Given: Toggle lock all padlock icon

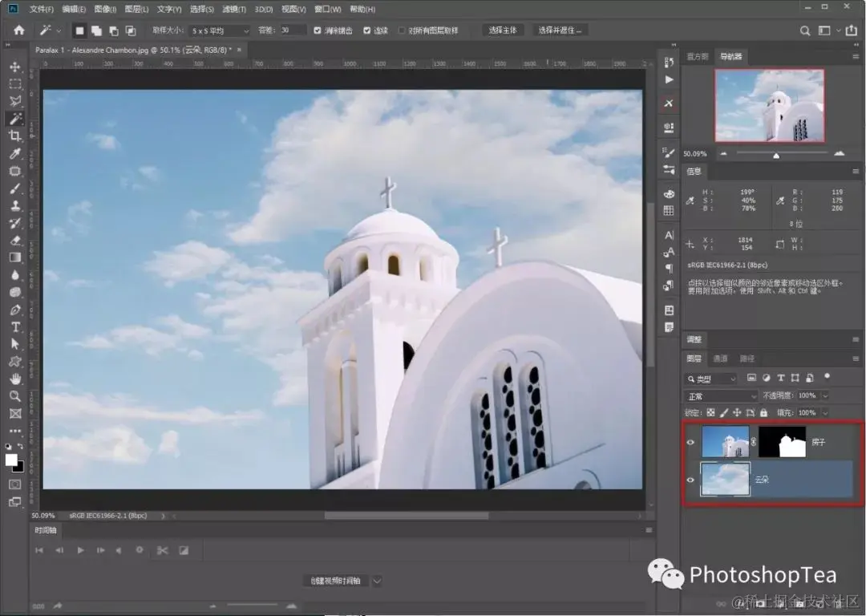Looking at the screenshot, I should tap(764, 413).
